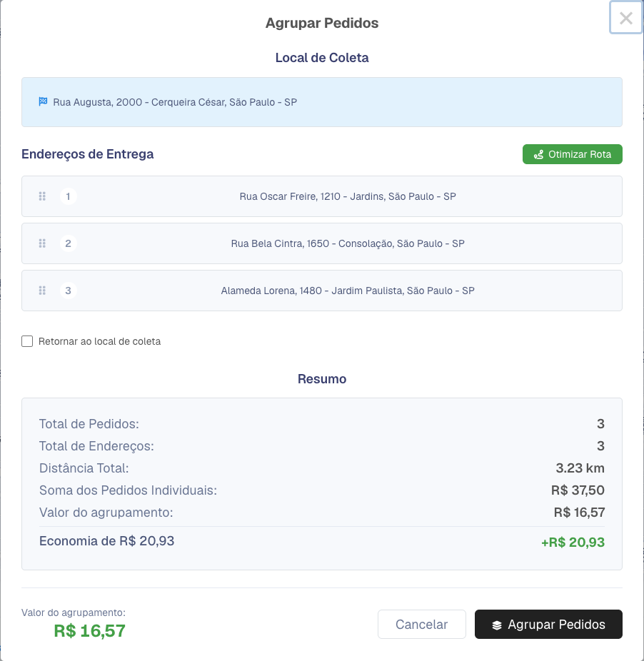
Task: Click the Retornar ao local de coleta label
Action: 99,341
